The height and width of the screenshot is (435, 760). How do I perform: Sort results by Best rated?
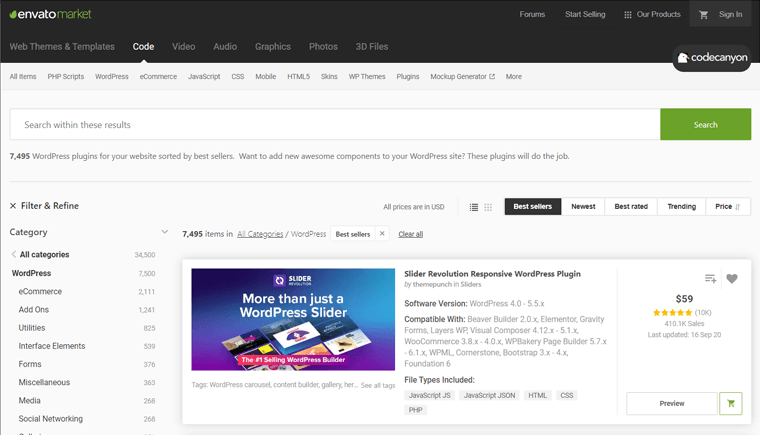coord(631,207)
